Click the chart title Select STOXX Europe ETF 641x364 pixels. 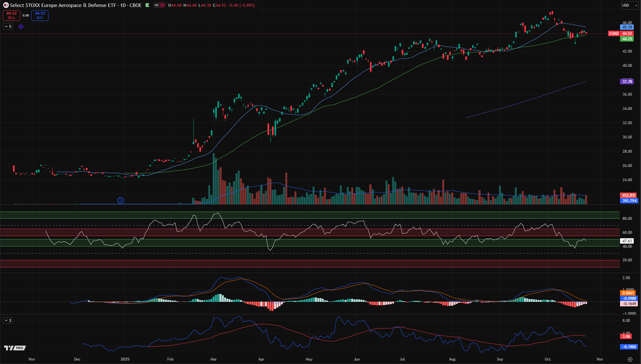75,5
